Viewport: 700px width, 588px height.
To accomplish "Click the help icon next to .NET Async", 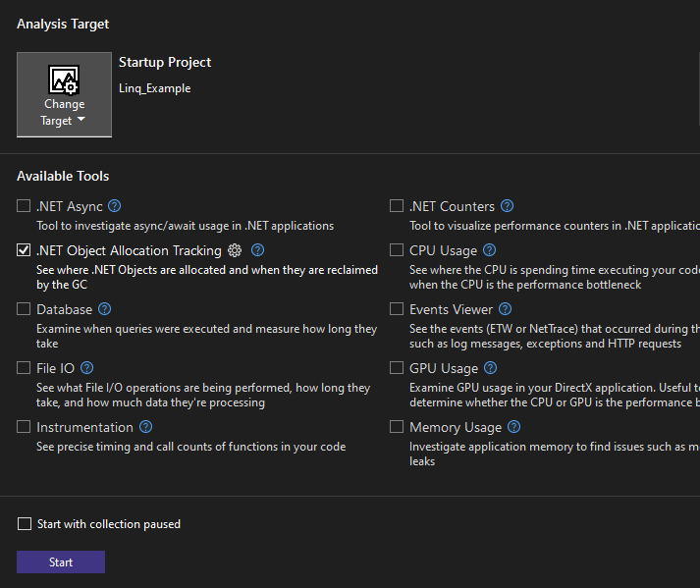I will [x=115, y=206].
